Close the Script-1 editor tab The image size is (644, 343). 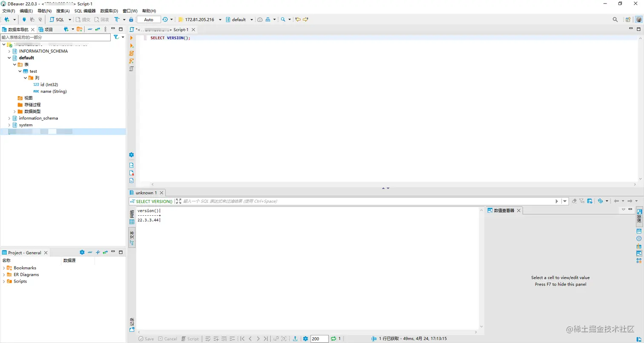[193, 30]
